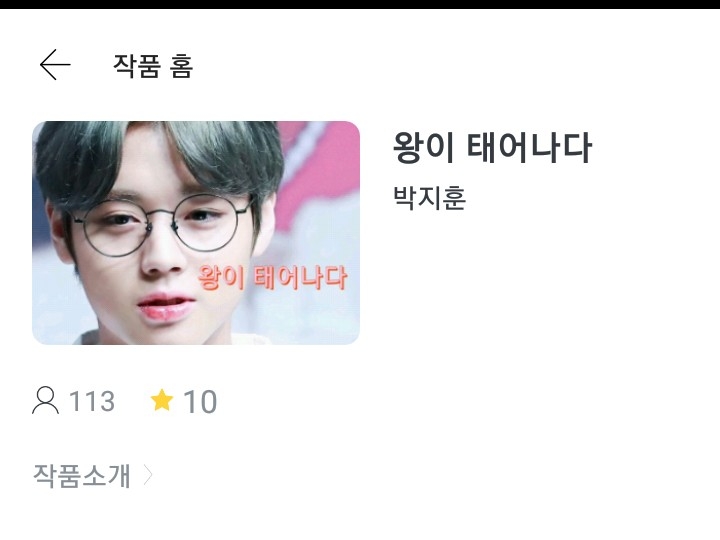Tap the rating score 10
The image size is (720, 540).
[200, 402]
